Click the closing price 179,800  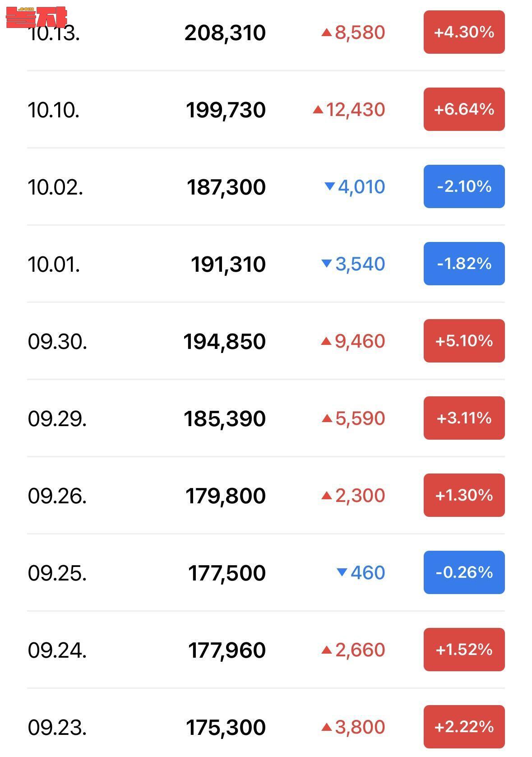(x=226, y=496)
